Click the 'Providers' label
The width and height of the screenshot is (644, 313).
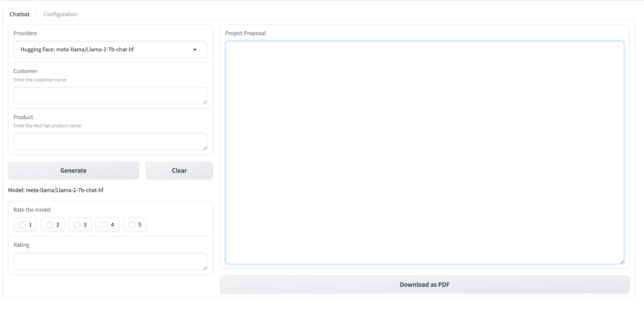coord(25,33)
